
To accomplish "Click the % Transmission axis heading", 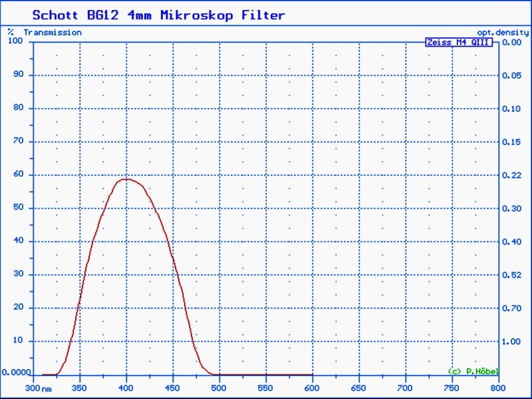I will (45, 32).
